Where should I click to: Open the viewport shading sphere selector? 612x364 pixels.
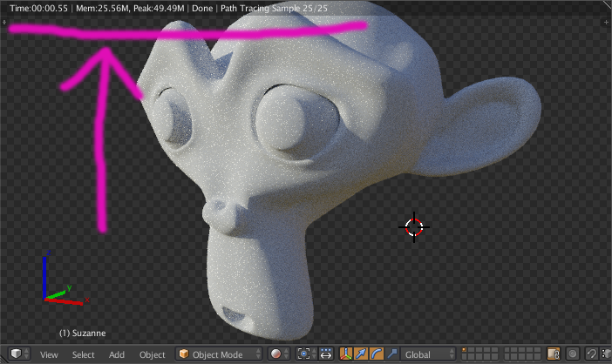tap(280, 354)
